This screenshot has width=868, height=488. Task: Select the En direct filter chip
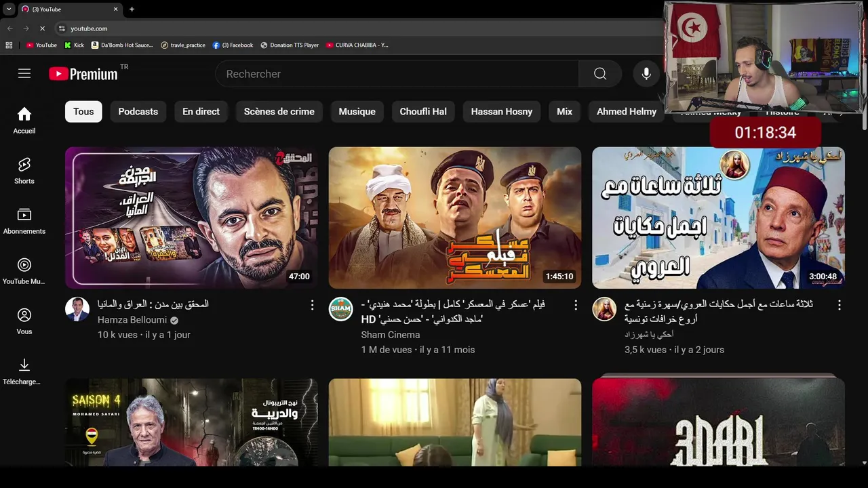click(x=201, y=112)
